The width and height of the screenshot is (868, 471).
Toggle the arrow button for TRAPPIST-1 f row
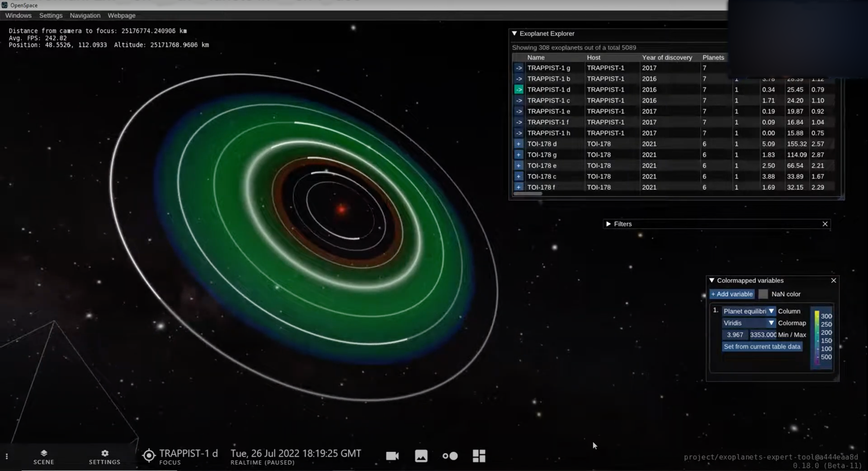tap(519, 122)
